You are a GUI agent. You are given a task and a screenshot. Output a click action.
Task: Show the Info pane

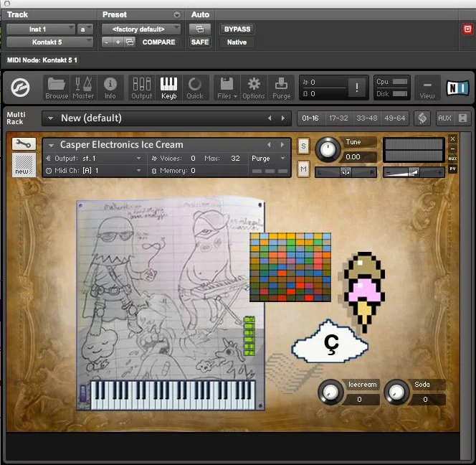[110, 88]
